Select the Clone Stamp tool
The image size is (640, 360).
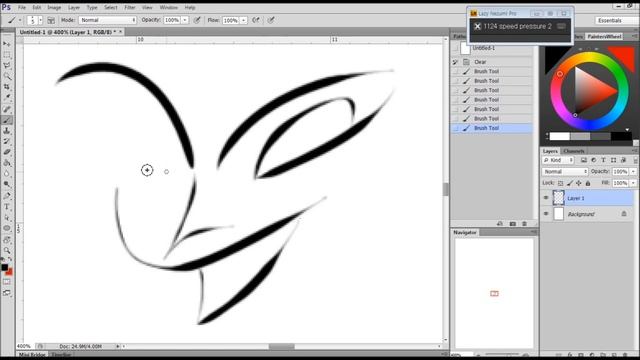[7, 131]
